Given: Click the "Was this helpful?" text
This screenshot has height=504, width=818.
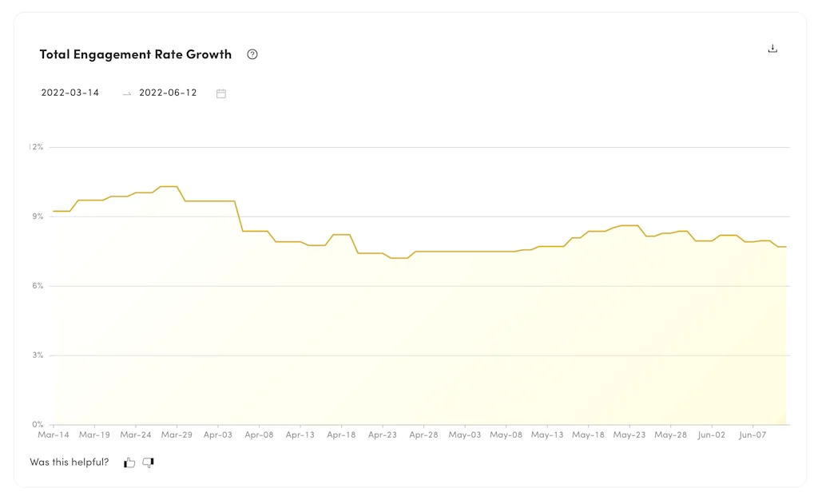Looking at the screenshot, I should pyautogui.click(x=69, y=462).
